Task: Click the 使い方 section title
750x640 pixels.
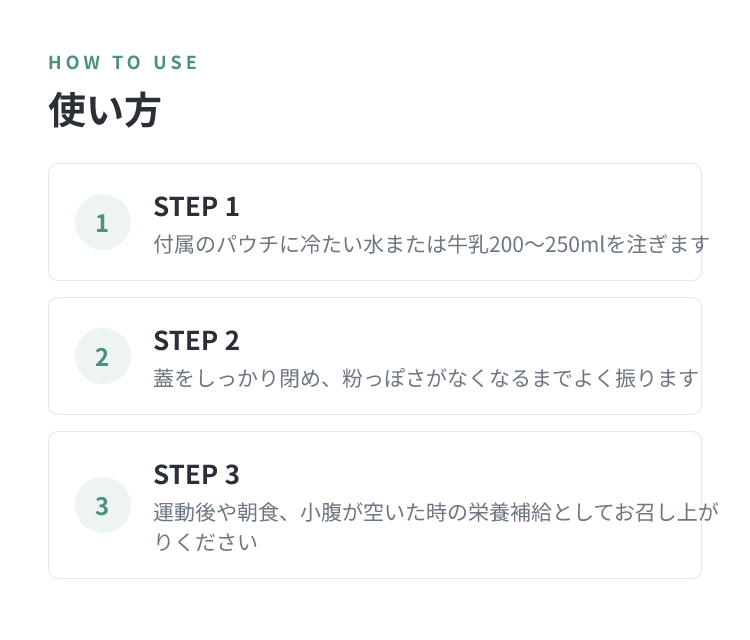Action: (104, 110)
